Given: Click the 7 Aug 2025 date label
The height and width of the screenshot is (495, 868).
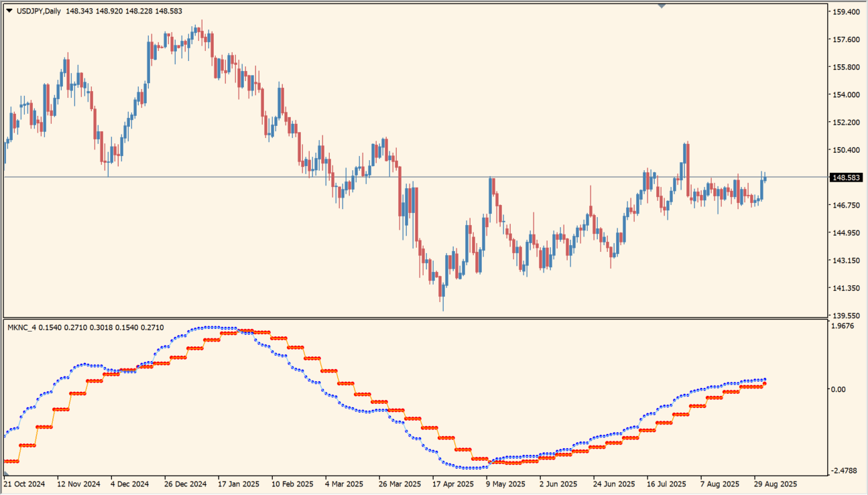Looking at the screenshot, I should (x=720, y=484).
